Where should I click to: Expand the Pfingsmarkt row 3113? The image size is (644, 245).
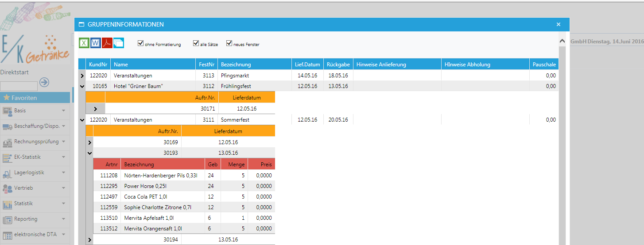[x=82, y=76]
